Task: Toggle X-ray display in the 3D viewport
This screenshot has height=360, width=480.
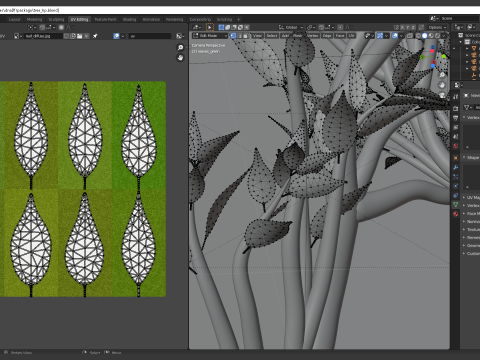Action: (410, 36)
